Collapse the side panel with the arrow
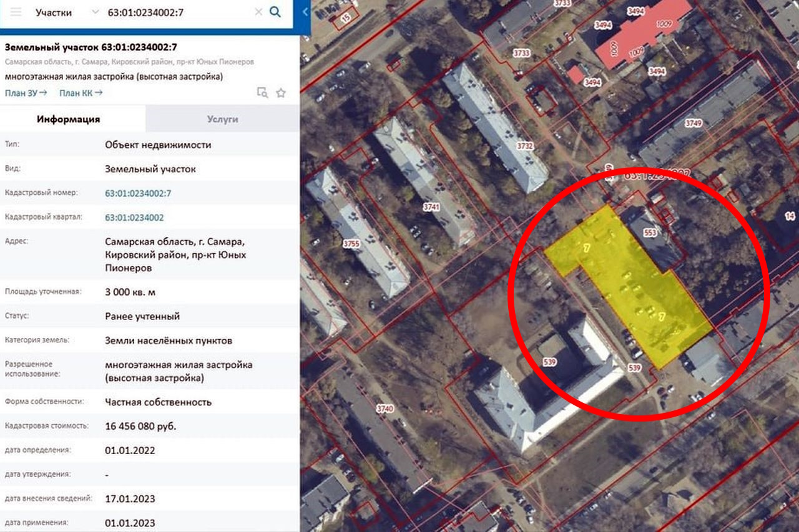Viewport: 799px width, 532px height. coord(305,12)
